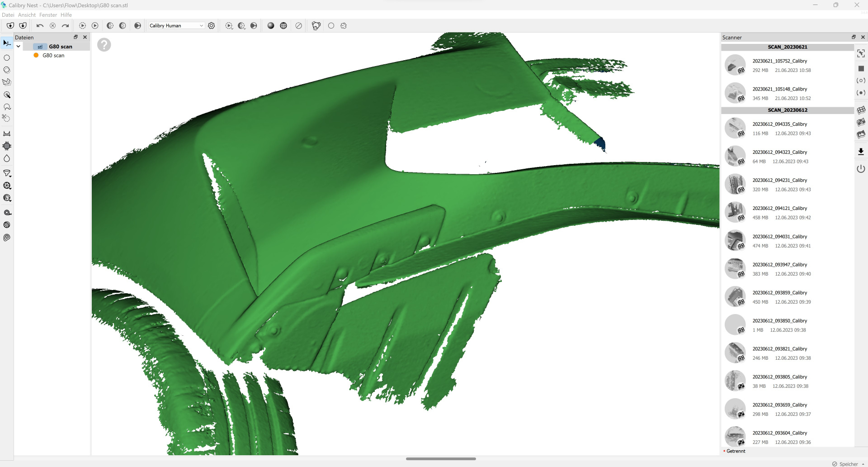Click the stop square in Scanner sidebar
The width and height of the screenshot is (868, 467).
tap(861, 68)
